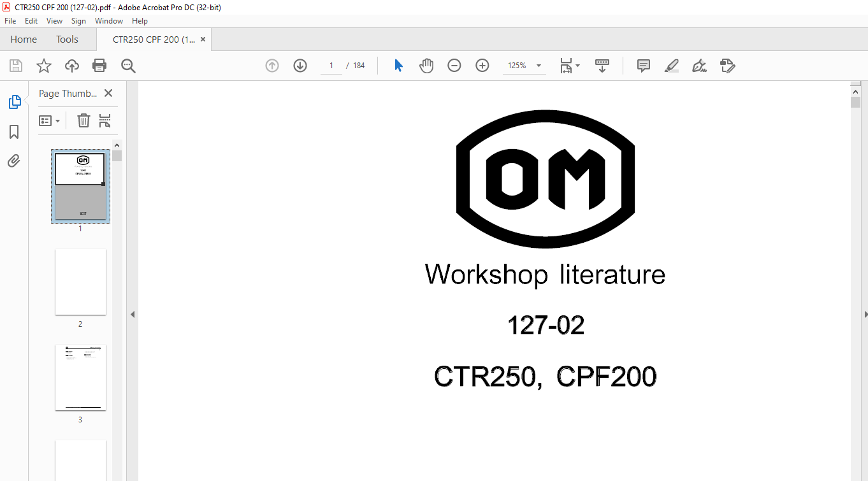The height and width of the screenshot is (481, 868).
Task: Open the Attachments paperclip icon
Action: (x=14, y=161)
